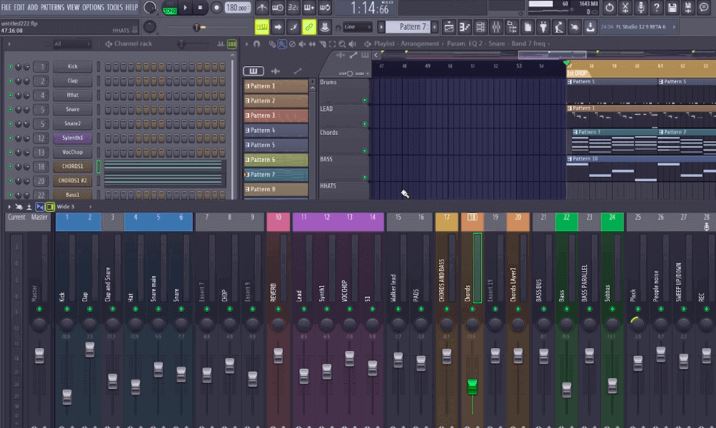Click the tempo tapper person icon
Image resolution: width=716 pixels, height=428 pixels.
point(559,27)
